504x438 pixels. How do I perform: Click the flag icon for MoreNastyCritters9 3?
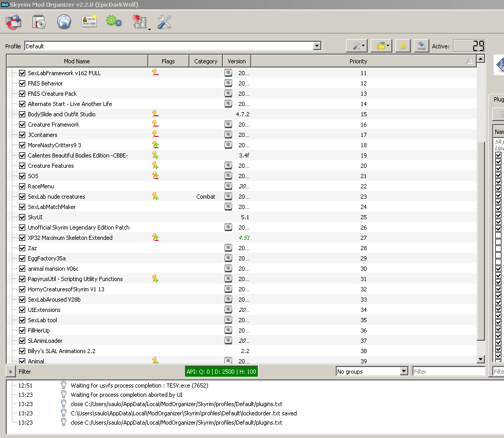[x=155, y=145]
